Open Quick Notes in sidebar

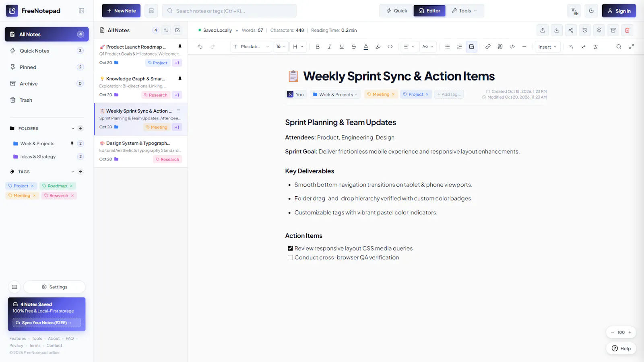click(47, 51)
